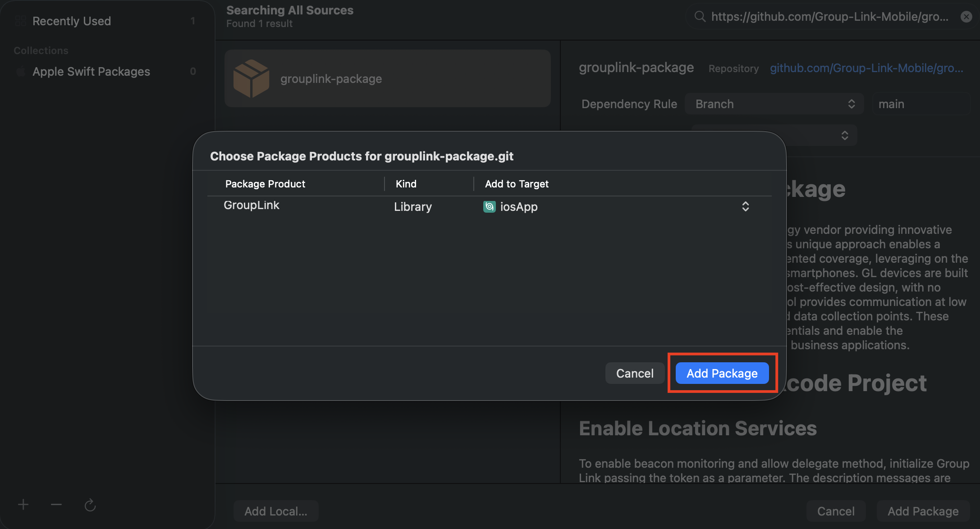Click the plus add collection button

point(23,505)
